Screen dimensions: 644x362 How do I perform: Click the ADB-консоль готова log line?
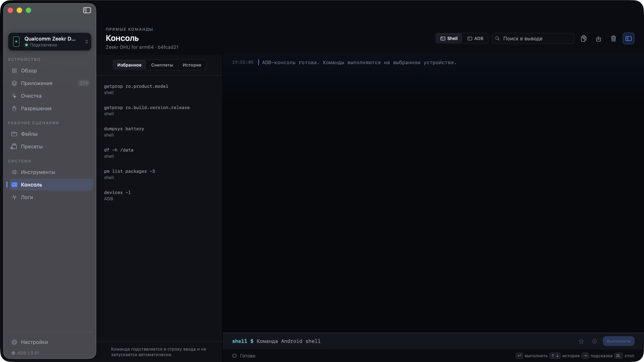point(359,63)
